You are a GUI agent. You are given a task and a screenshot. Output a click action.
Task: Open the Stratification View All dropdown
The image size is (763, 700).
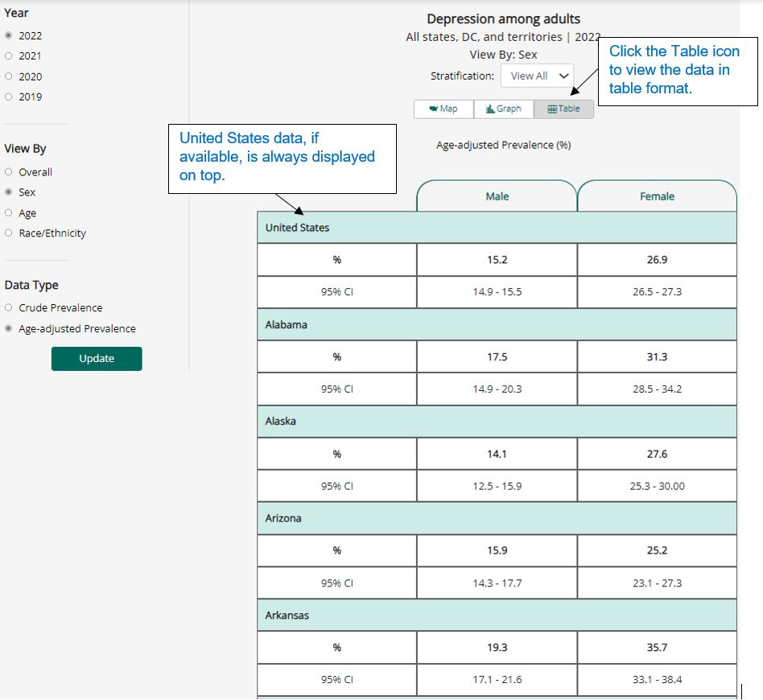pyautogui.click(x=536, y=75)
